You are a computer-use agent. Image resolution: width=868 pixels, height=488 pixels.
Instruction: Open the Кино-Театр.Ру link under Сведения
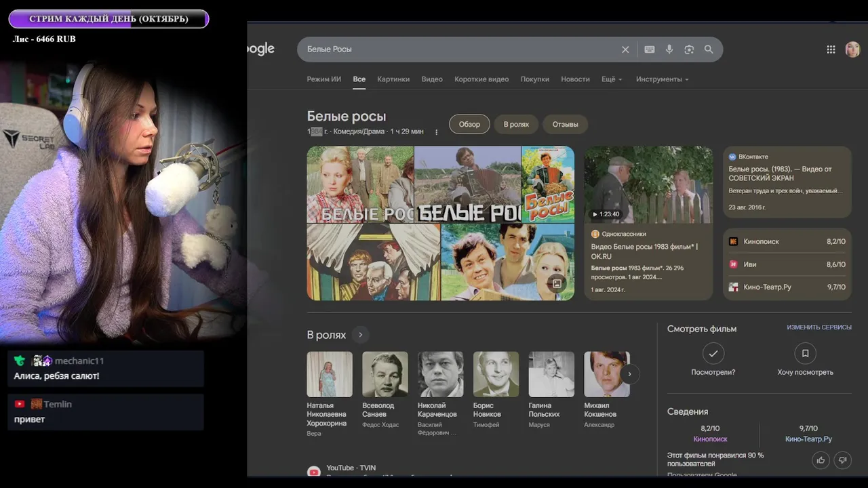point(808,439)
